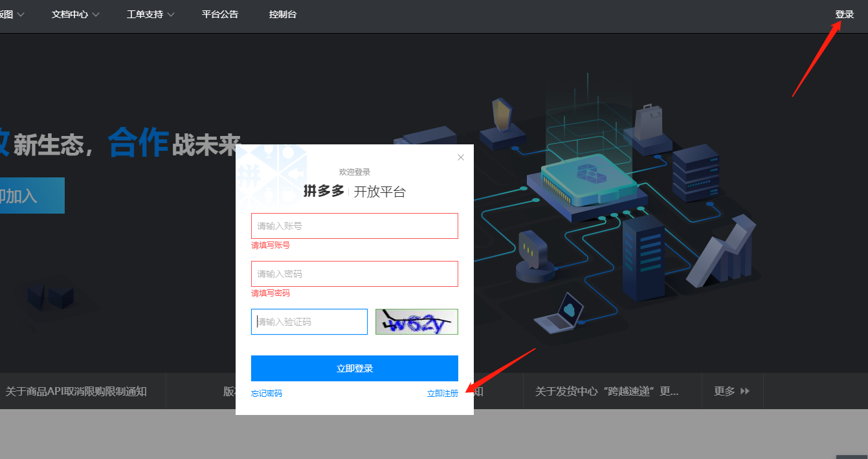Viewport: 868px width, 459px height.
Task: Click the 欢迎登录 heading text
Action: coord(355,172)
